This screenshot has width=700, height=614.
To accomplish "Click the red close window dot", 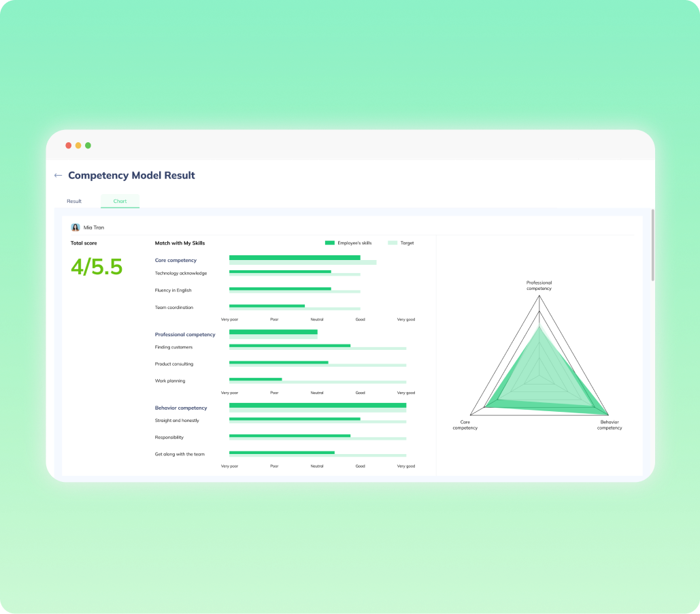I will pyautogui.click(x=68, y=146).
